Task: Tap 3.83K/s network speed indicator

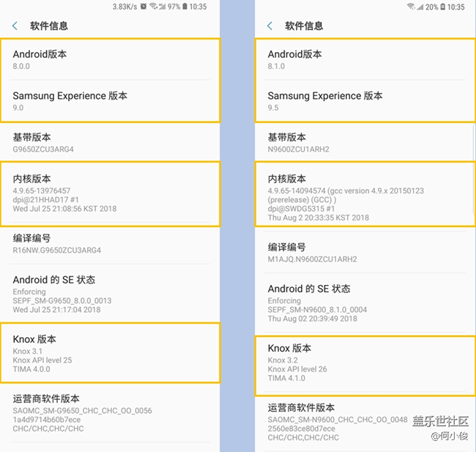Action: tap(124, 7)
